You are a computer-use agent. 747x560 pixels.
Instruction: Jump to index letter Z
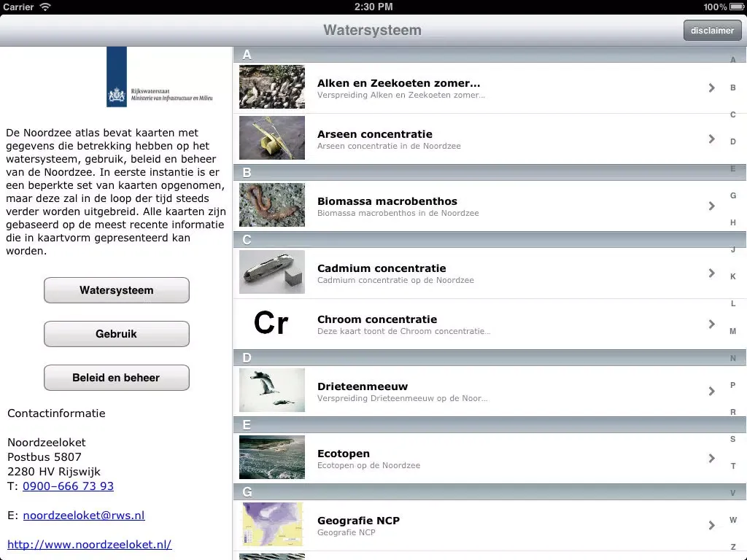(x=732, y=547)
